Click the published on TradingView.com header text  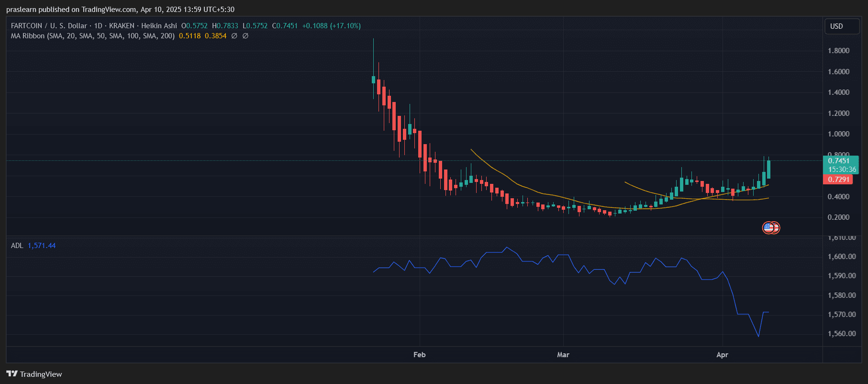tap(120, 10)
